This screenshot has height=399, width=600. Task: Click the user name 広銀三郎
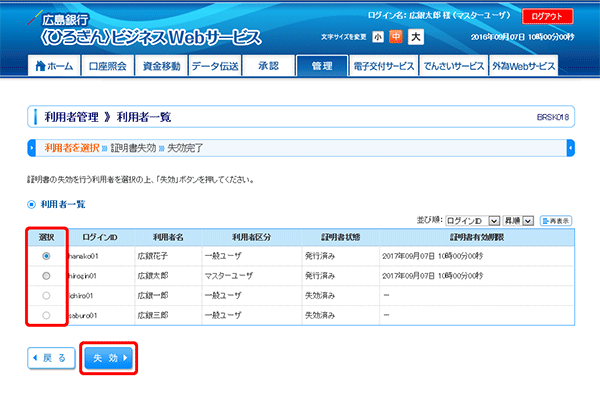[x=153, y=316]
